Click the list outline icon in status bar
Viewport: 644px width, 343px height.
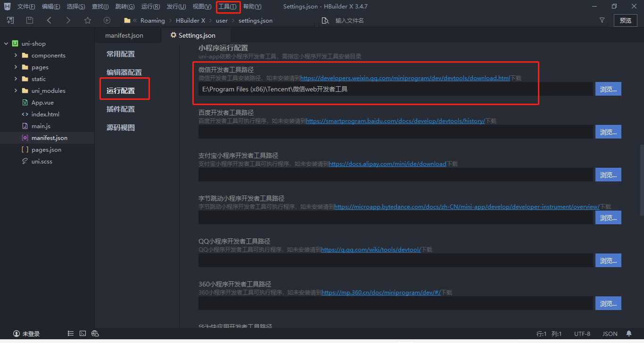click(71, 334)
